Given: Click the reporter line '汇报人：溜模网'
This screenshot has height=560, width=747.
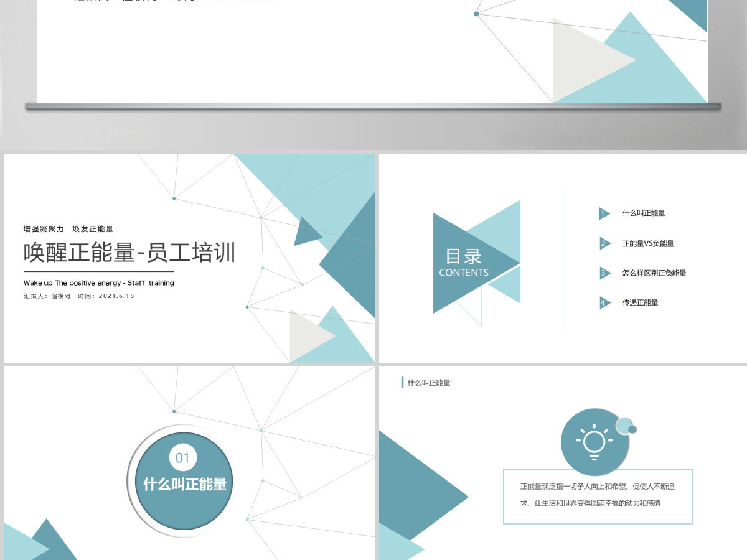Looking at the screenshot, I should click(47, 296).
